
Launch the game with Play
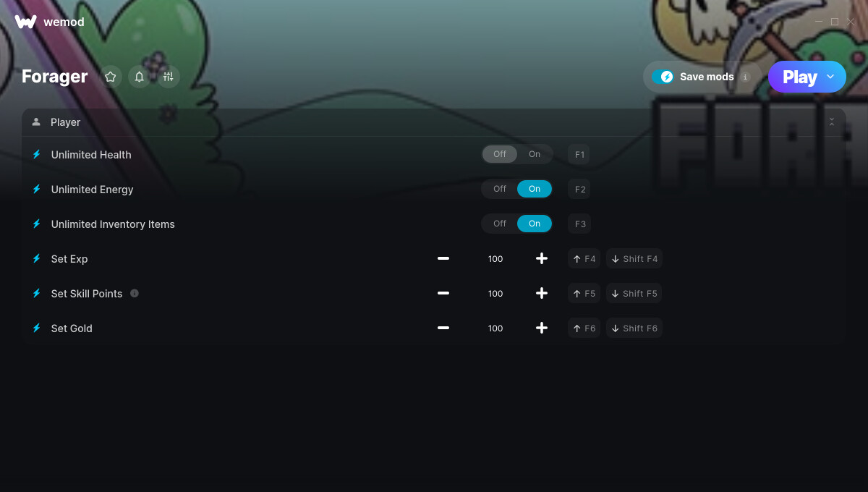tap(800, 77)
